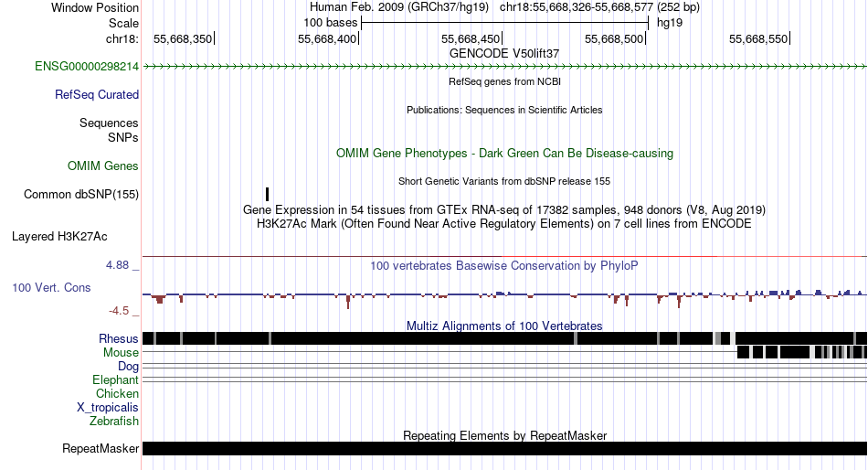Select the OMIM Genes track label

[x=102, y=166]
